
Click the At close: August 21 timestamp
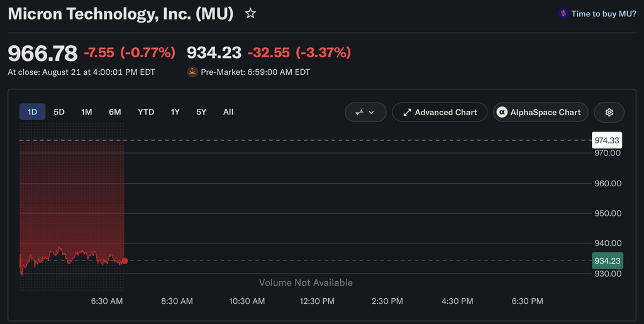click(81, 72)
